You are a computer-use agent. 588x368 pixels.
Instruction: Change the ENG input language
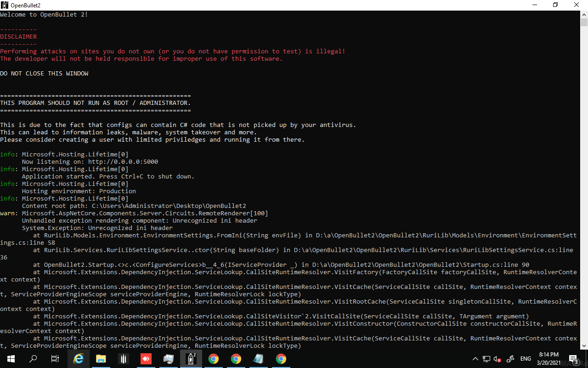(x=526, y=359)
